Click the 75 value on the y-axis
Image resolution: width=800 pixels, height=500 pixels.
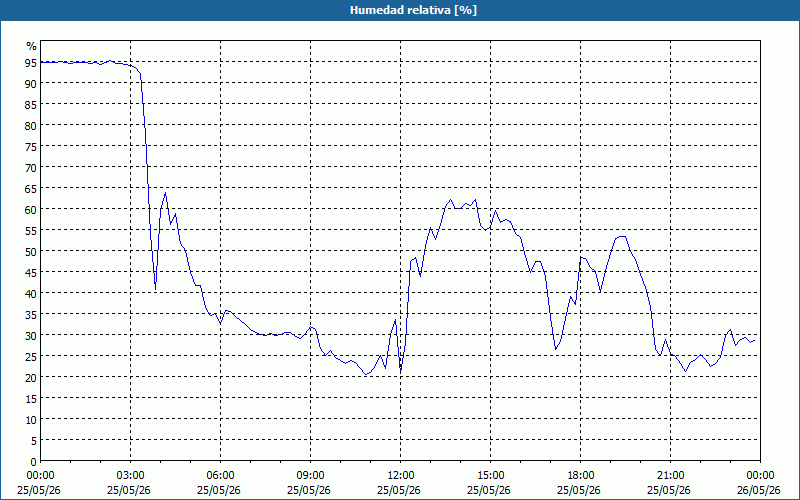pos(31,146)
